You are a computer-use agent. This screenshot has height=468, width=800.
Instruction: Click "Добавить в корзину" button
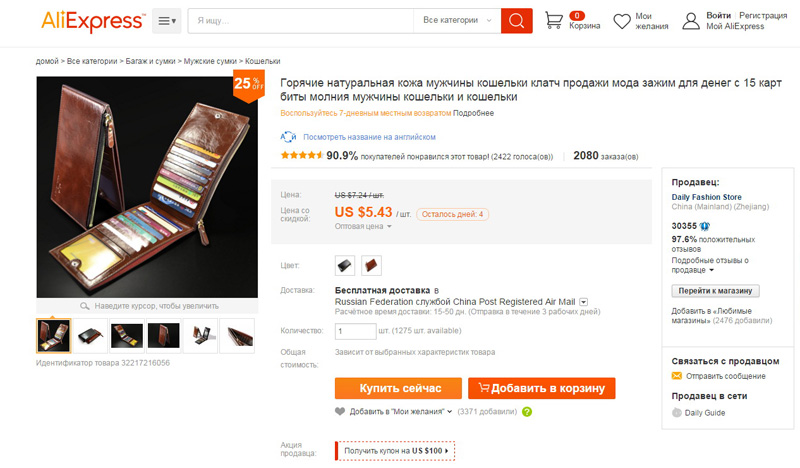coord(542,388)
